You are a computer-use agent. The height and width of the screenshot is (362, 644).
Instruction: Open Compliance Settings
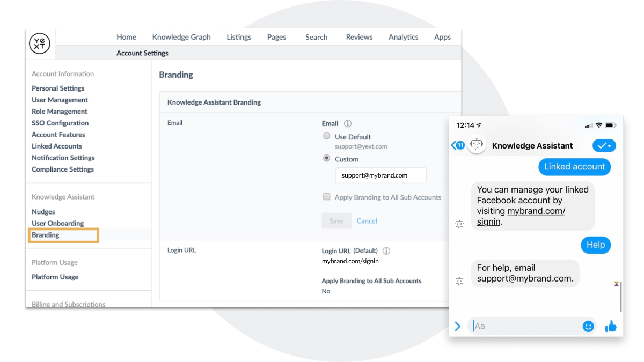pyautogui.click(x=63, y=169)
